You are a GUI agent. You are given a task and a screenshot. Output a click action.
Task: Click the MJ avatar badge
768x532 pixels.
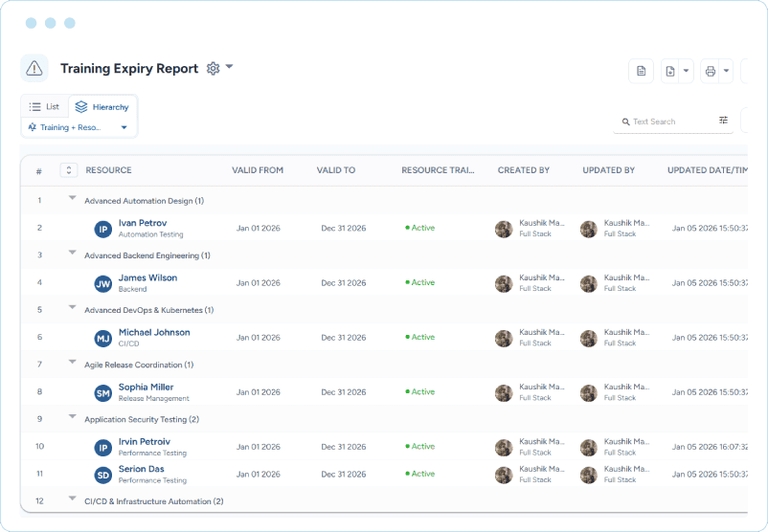coord(102,339)
